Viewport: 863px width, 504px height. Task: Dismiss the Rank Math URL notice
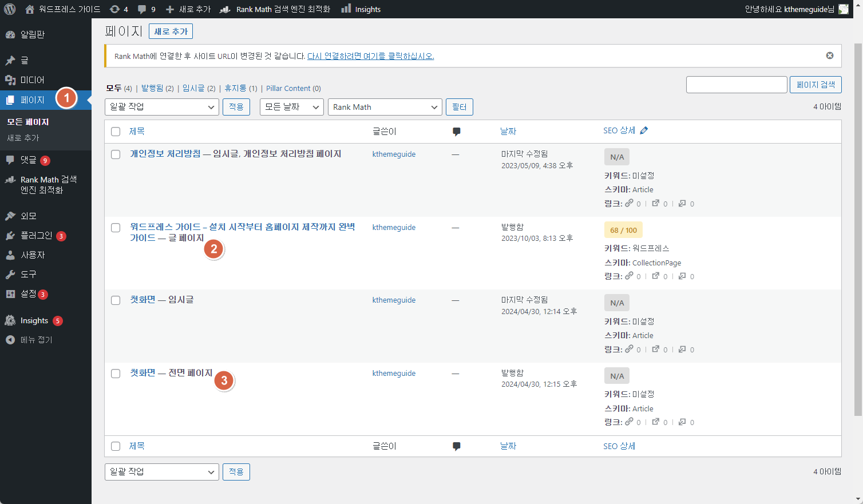click(x=830, y=55)
